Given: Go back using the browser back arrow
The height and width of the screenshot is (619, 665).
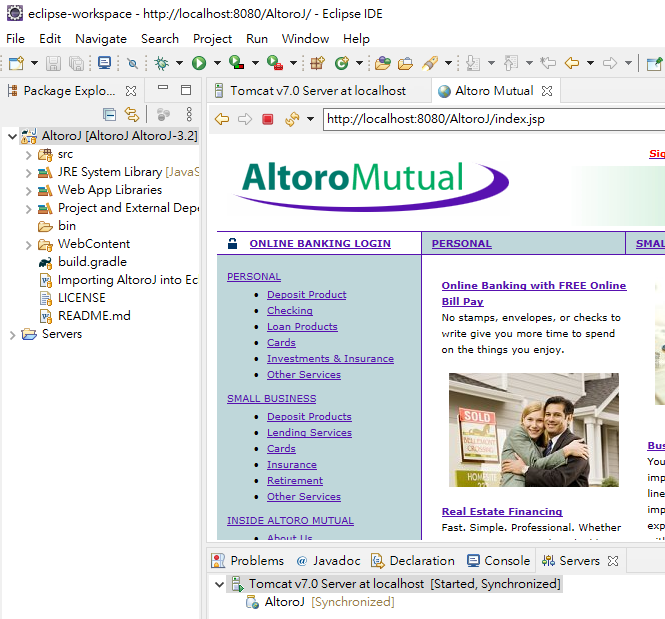Looking at the screenshot, I should coord(222,119).
